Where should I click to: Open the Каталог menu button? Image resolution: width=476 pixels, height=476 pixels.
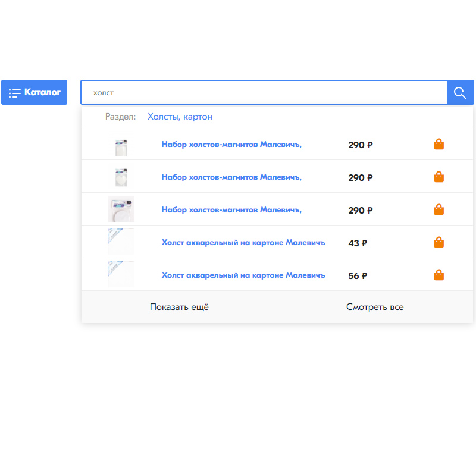pos(35,92)
